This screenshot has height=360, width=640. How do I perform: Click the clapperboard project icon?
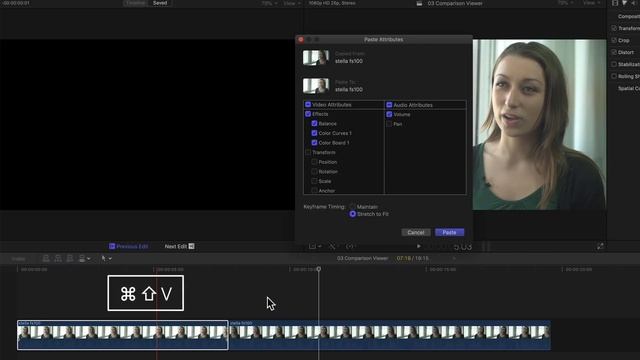(x=419, y=3)
